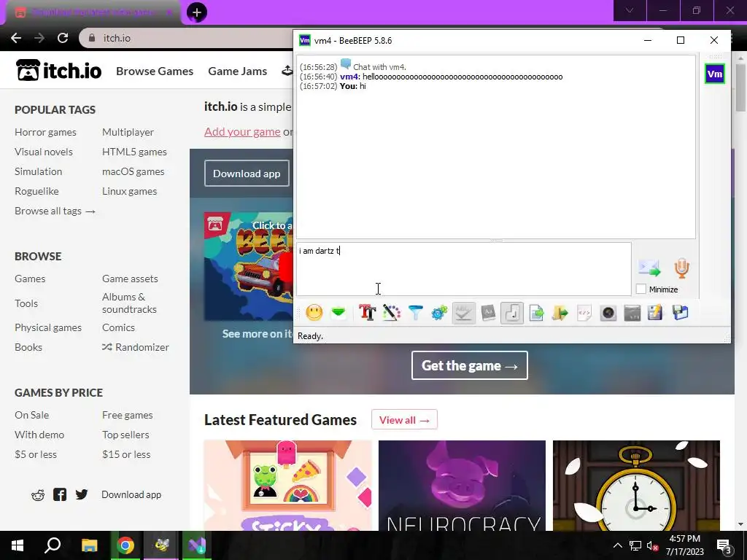Click the browser back arrow
The width and height of the screenshot is (747, 560).
pos(16,38)
